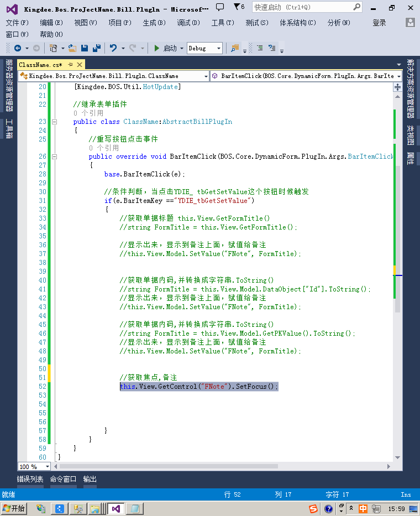Switch to the 输出 tab
The image size is (420, 516).
pos(90,479)
